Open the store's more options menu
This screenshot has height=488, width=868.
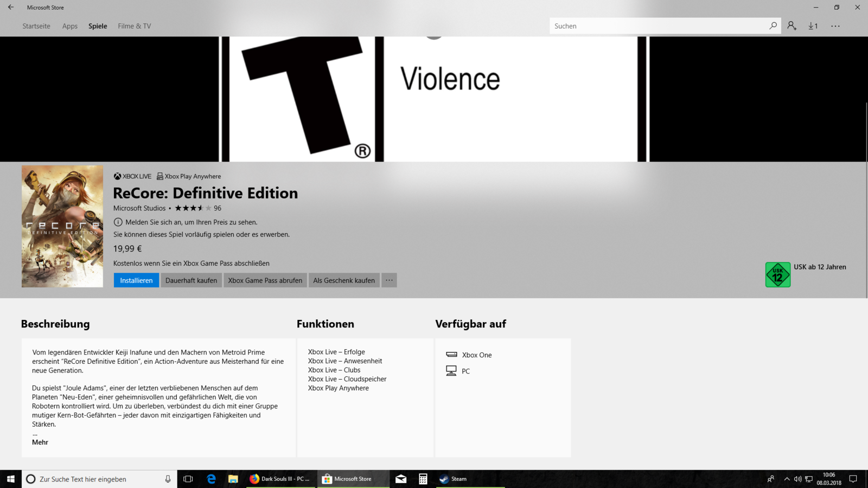click(835, 26)
